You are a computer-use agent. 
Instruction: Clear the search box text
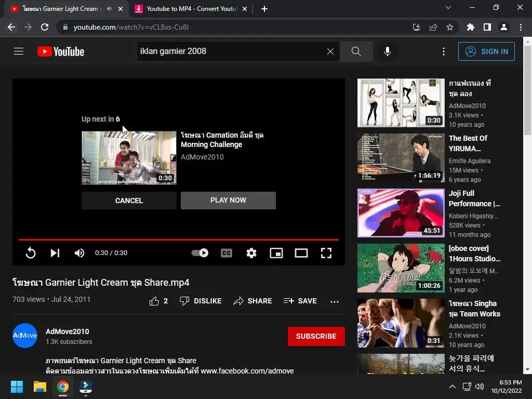click(330, 51)
